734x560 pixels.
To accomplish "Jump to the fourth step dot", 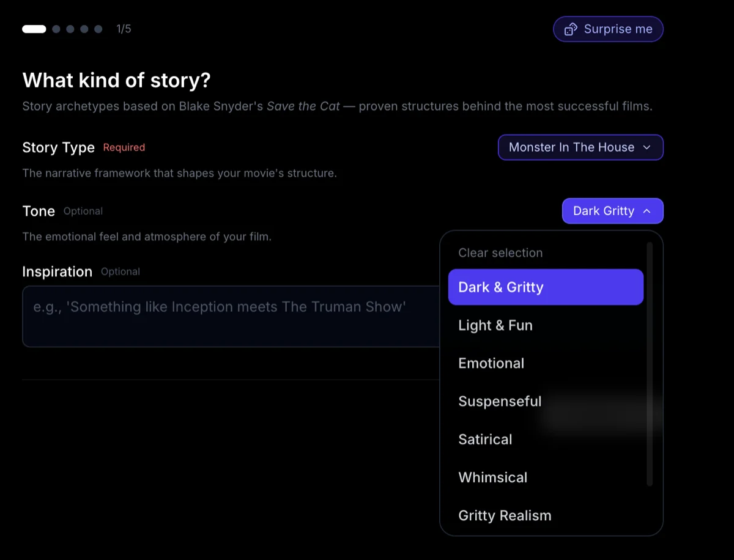I will (84, 29).
